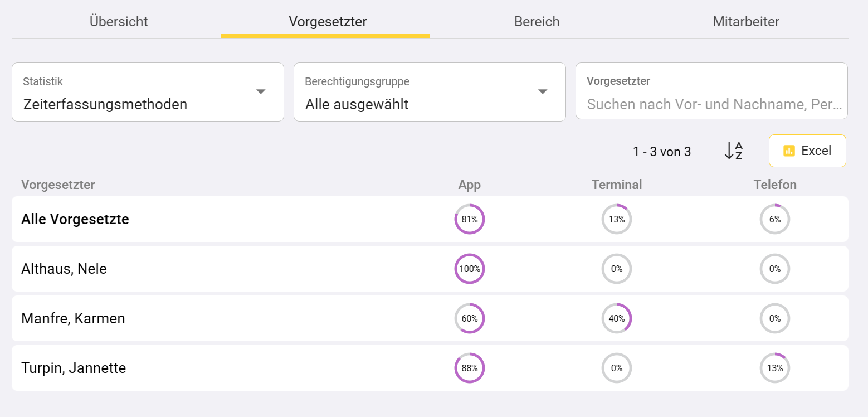Select the Manfre, Karmen row name
868x417 pixels.
click(73, 318)
